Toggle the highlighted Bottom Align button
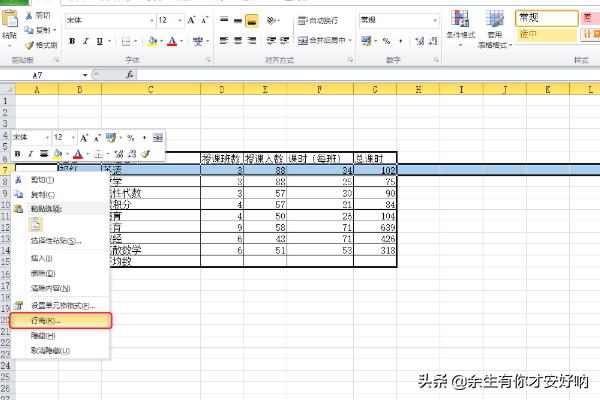This screenshot has height=400, width=600. tap(252, 20)
